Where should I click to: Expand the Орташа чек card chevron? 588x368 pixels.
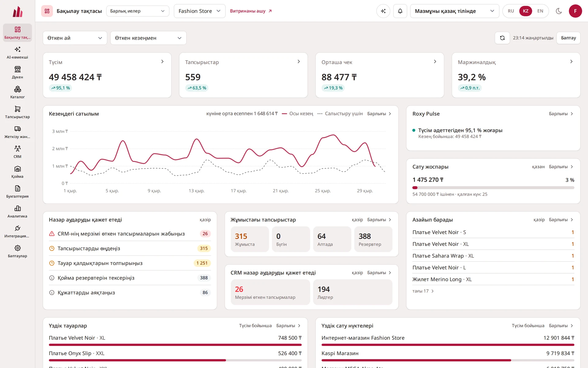[435, 62]
